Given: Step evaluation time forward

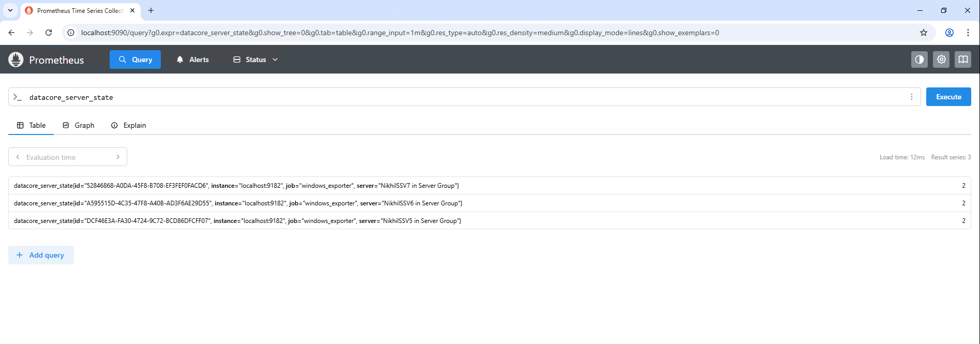Looking at the screenshot, I should click(118, 157).
